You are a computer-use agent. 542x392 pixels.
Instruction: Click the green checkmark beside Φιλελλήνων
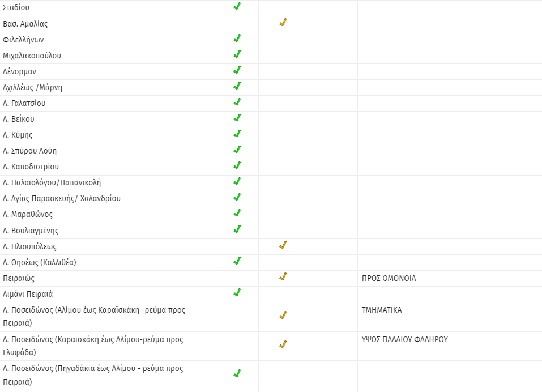(x=237, y=39)
